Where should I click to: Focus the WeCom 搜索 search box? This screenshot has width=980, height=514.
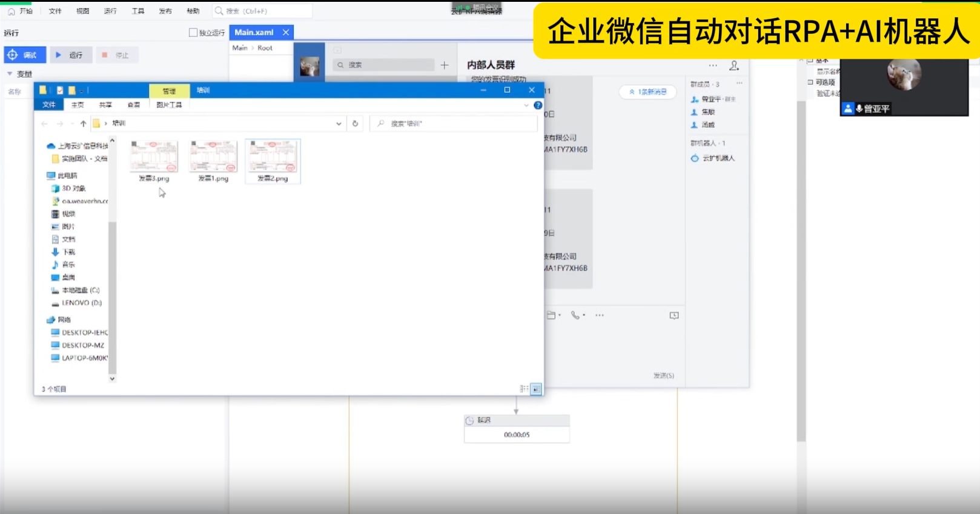coord(384,65)
